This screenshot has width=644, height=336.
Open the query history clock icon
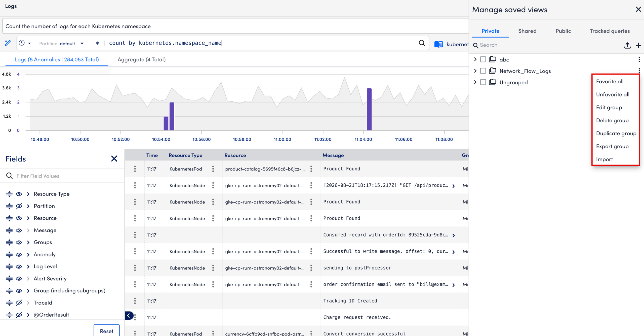click(x=22, y=43)
